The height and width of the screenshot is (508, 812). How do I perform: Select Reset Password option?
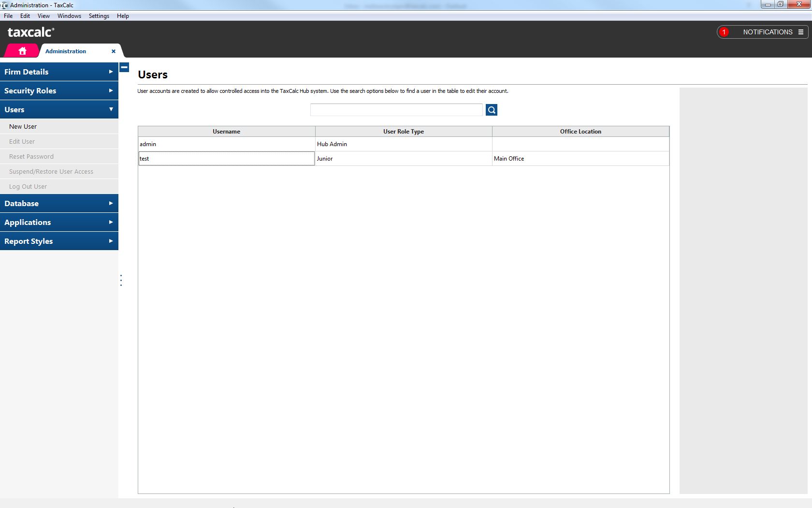point(59,156)
